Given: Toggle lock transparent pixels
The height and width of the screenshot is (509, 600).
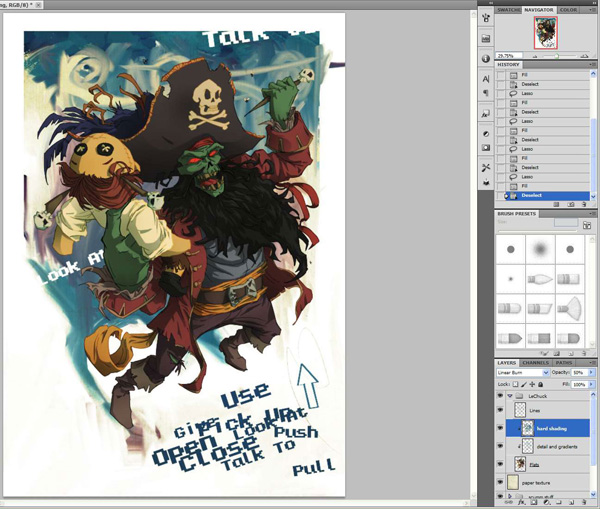Looking at the screenshot, I should click(515, 384).
